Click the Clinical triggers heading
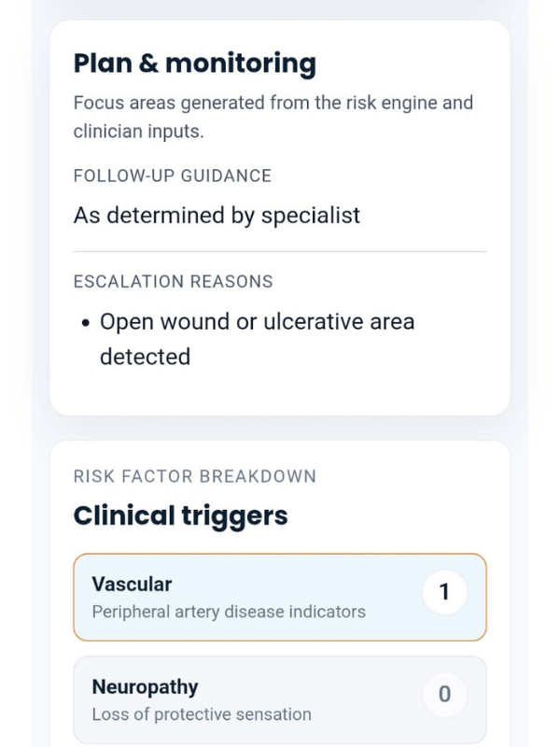The image size is (560, 747). pos(180,516)
